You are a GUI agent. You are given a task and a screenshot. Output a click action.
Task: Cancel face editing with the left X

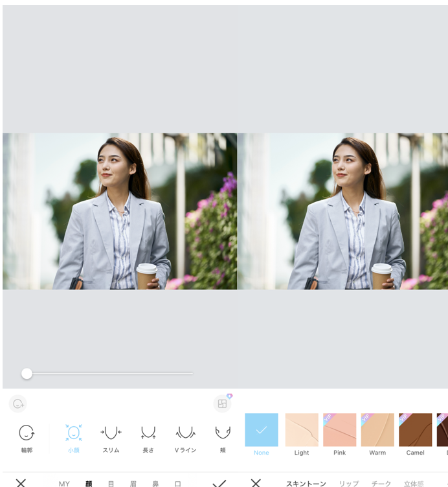(21, 482)
